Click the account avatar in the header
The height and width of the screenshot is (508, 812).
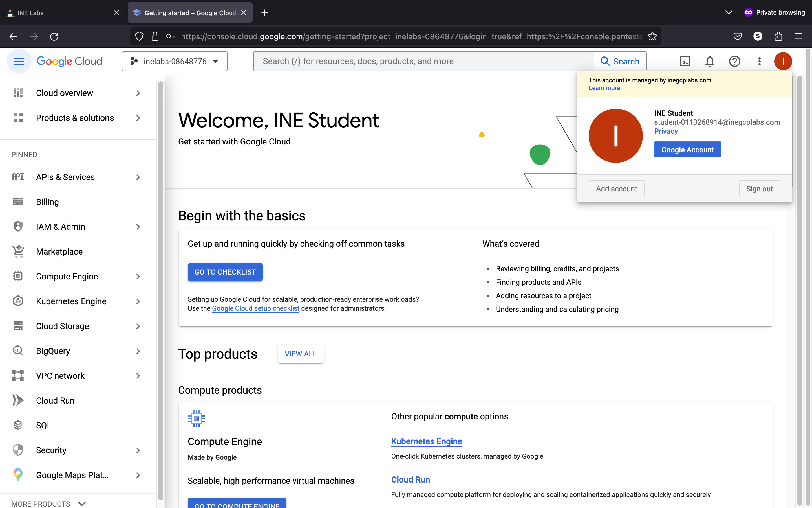point(783,61)
